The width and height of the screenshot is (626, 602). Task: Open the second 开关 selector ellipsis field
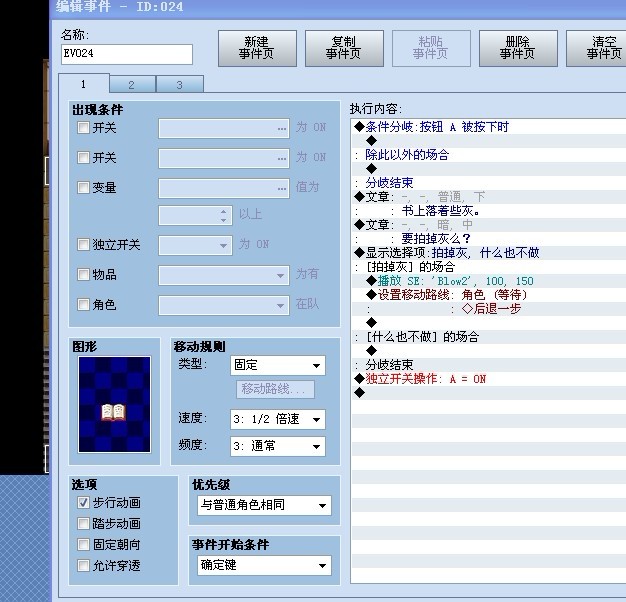224,158
